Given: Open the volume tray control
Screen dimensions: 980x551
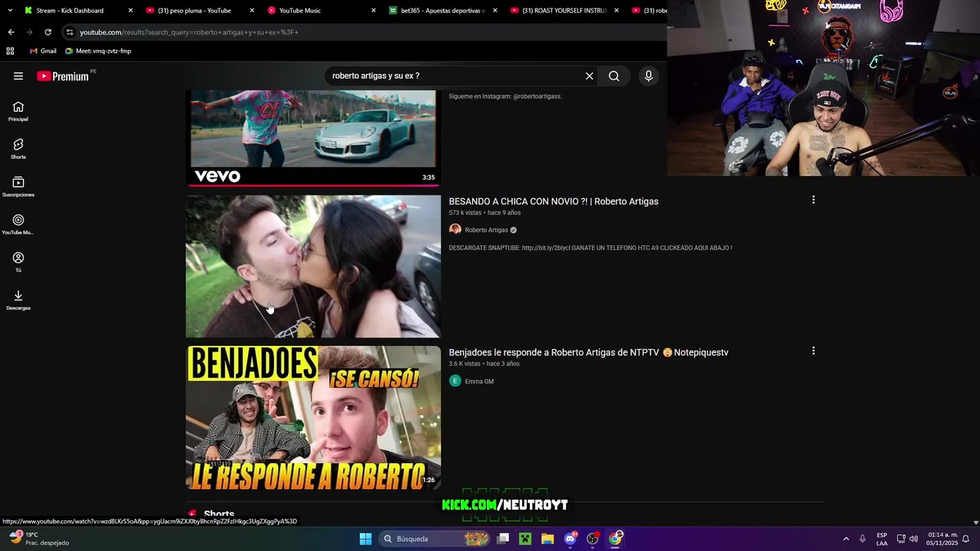Looking at the screenshot, I should click(913, 539).
